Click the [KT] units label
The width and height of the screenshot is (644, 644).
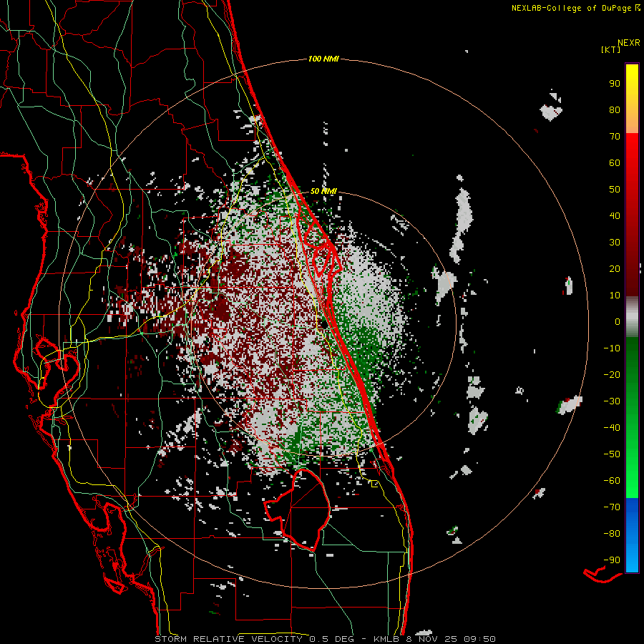point(611,49)
